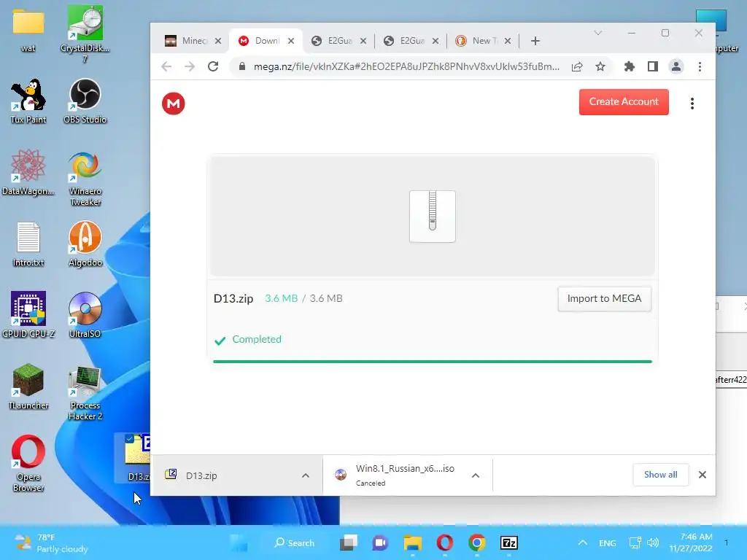The image size is (747, 560).
Task: Open Windows Start button
Action: coord(239,542)
